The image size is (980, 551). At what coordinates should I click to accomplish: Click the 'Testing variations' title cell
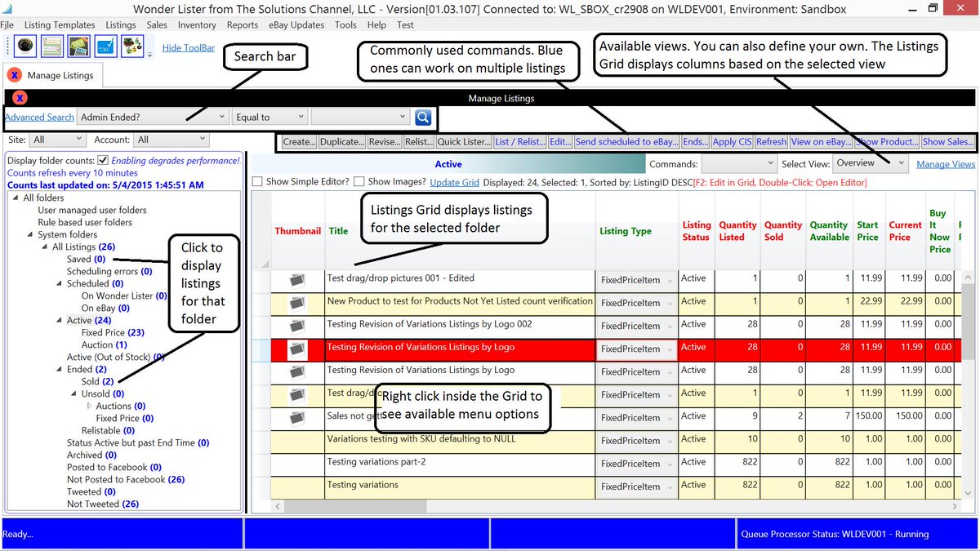pyautogui.click(x=460, y=487)
